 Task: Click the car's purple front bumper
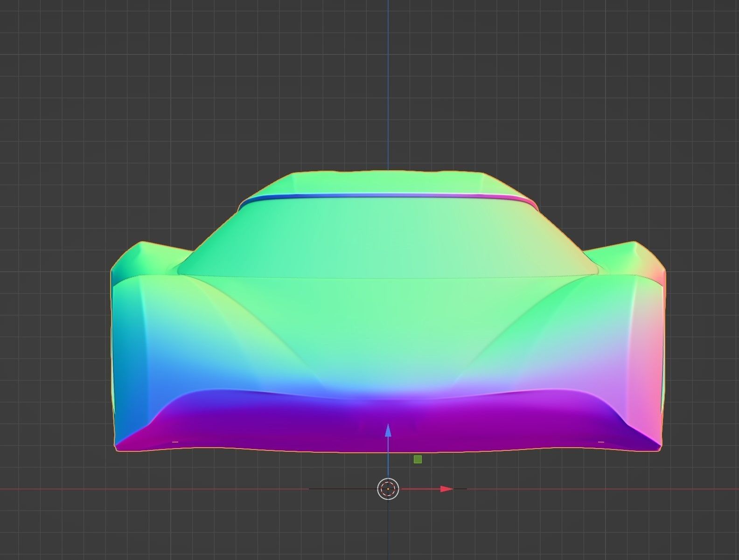tap(387, 422)
